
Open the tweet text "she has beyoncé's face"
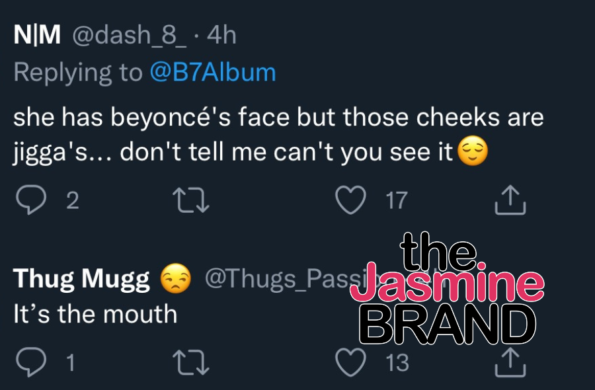tap(152, 117)
